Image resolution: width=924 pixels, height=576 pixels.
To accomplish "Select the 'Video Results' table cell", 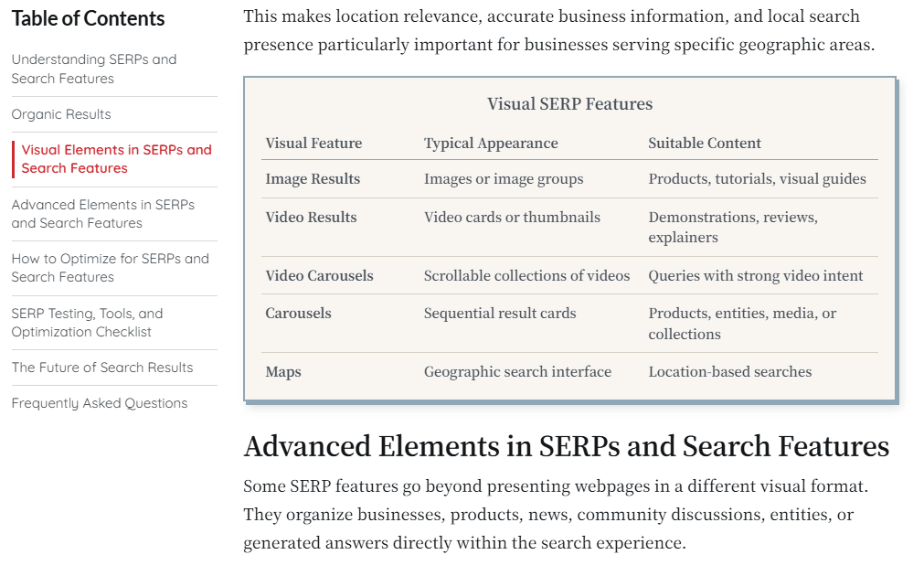I will 311,218.
